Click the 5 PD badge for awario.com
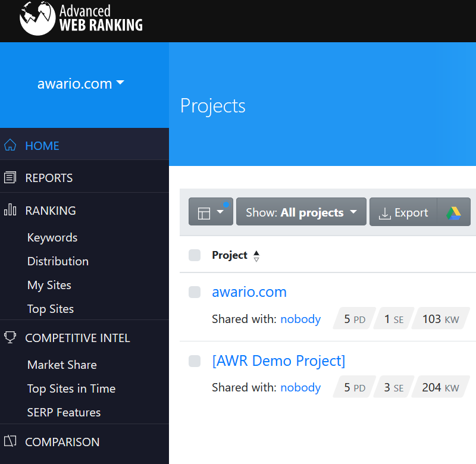The image size is (476, 464). 354,319
